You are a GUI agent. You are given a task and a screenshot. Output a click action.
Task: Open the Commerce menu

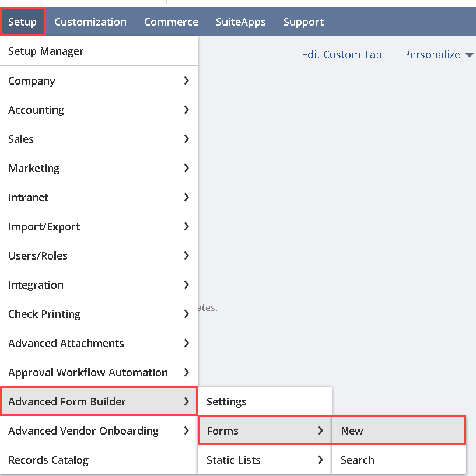click(x=171, y=22)
